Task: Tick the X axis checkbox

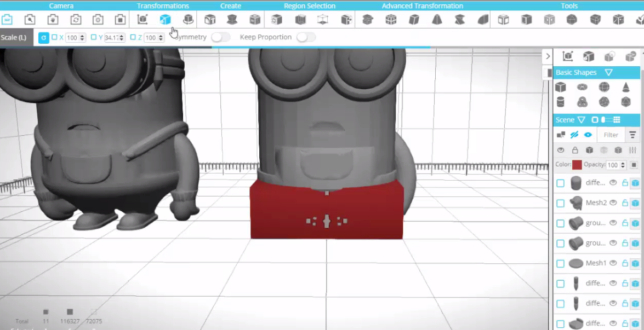Action: point(54,37)
